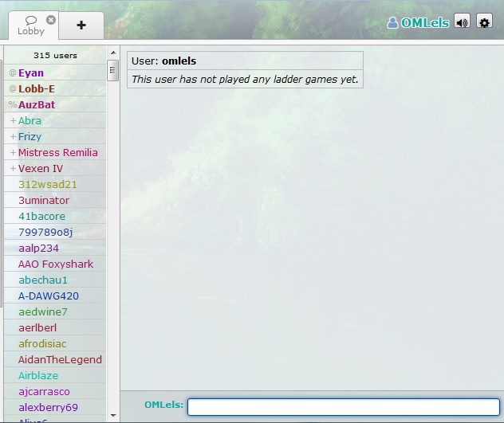504x423 pixels.
Task: Select AAO Foxyshark in the list
Action: point(55,264)
